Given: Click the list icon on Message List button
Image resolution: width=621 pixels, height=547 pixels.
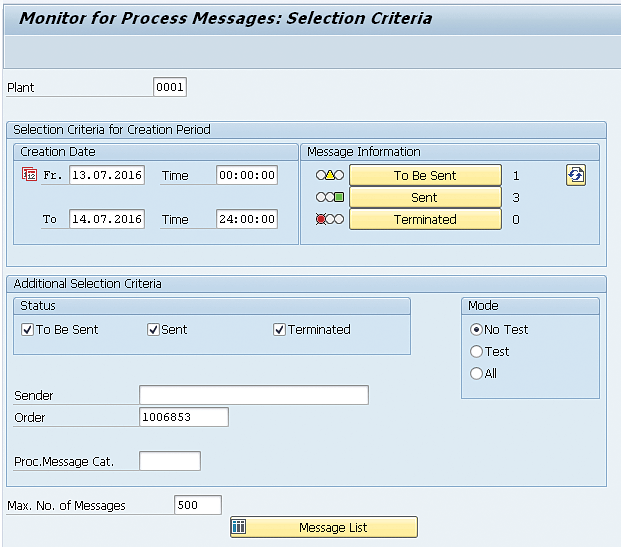Looking at the screenshot, I should tap(239, 527).
